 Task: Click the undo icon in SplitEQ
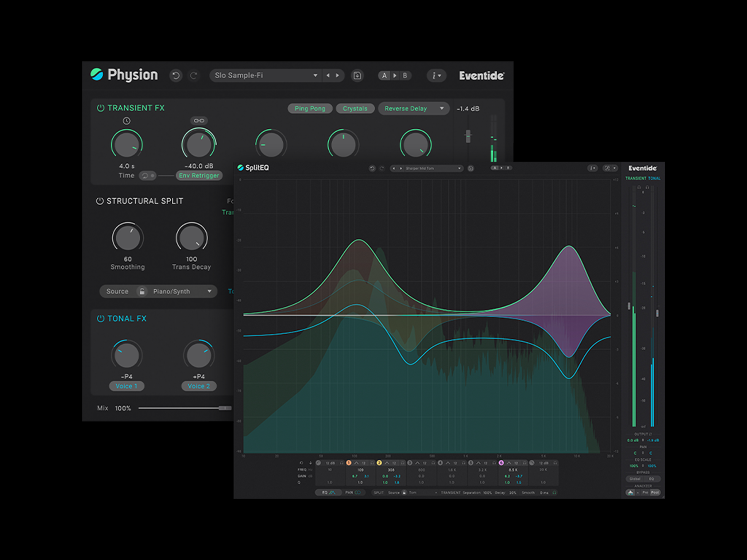pyautogui.click(x=372, y=168)
